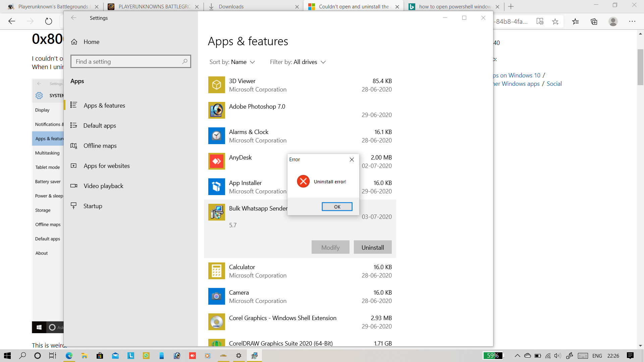
Task: Click the browser read aloud icon
Action: 540,21
